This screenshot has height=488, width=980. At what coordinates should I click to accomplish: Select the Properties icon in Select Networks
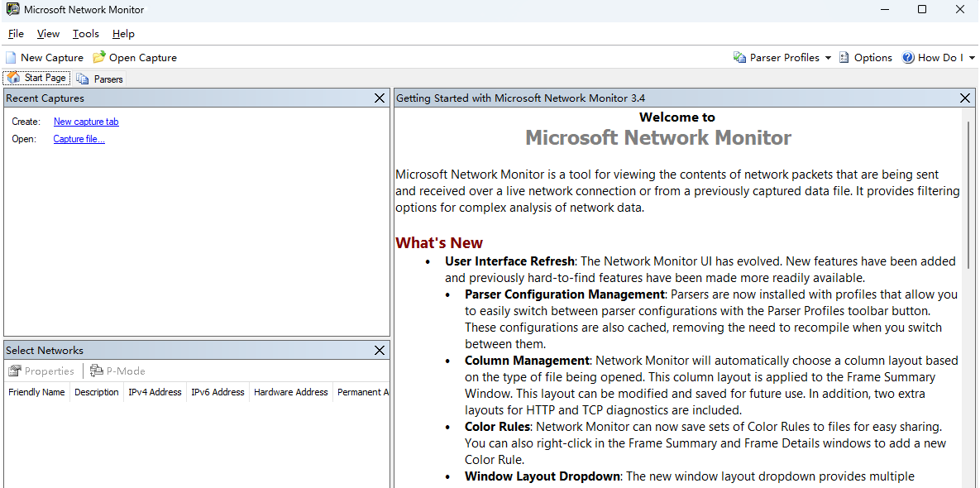coord(16,371)
